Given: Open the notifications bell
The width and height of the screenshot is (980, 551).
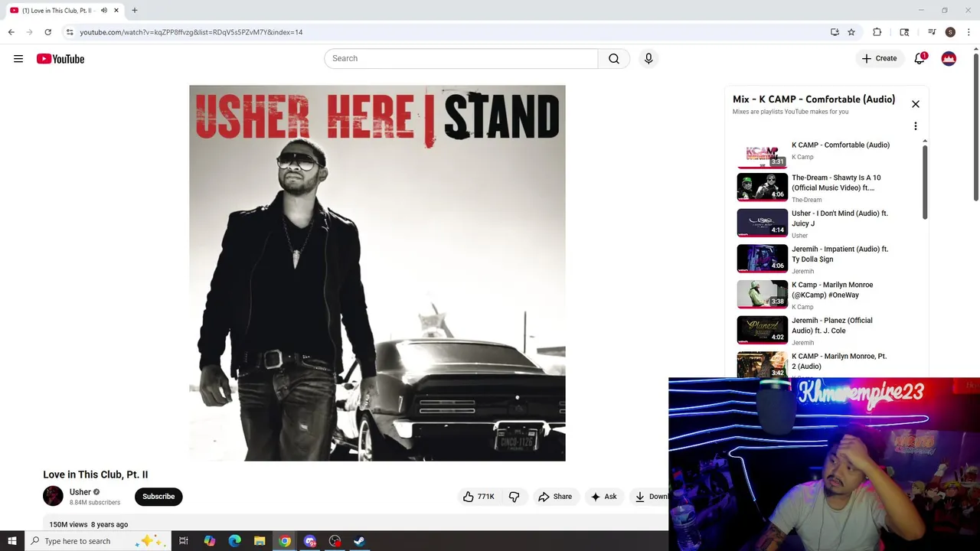Looking at the screenshot, I should pos(920,59).
